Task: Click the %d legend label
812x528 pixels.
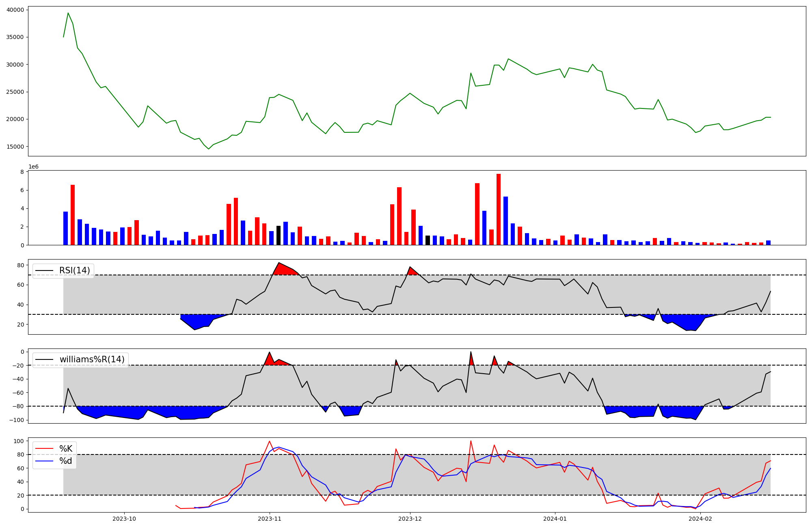Action: [66, 461]
